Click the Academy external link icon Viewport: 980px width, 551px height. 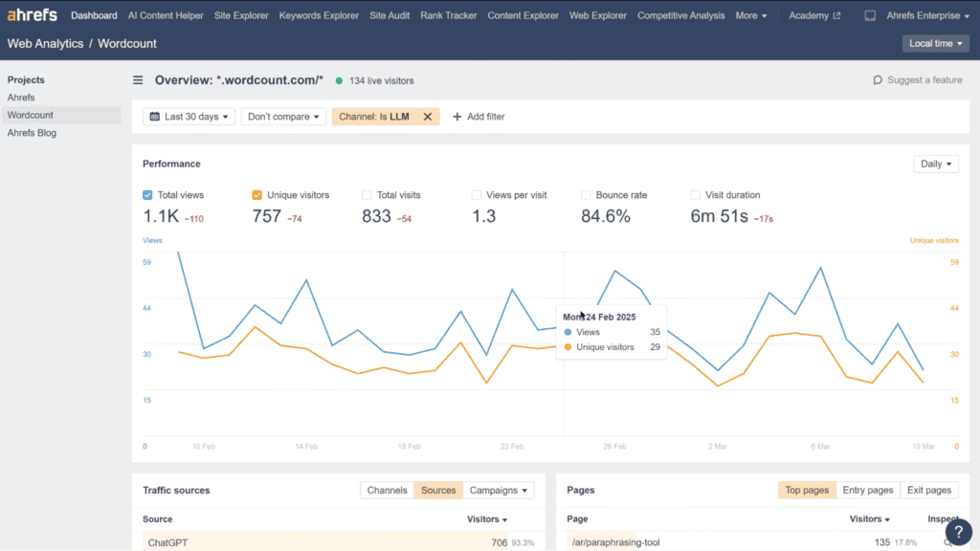(x=836, y=15)
